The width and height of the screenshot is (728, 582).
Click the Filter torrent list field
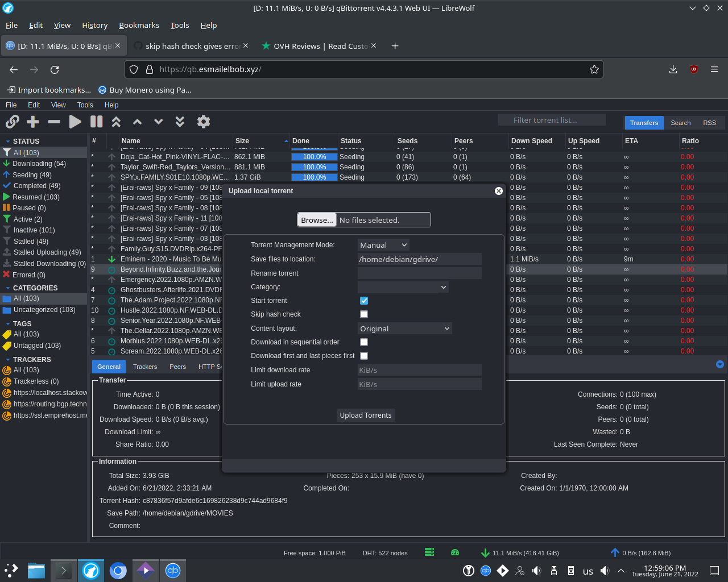pos(551,119)
